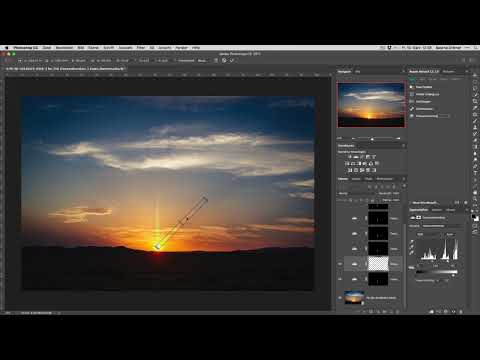Switch to the Kanäle tab
Viewport: 480px width, 360px height.
tap(356, 179)
